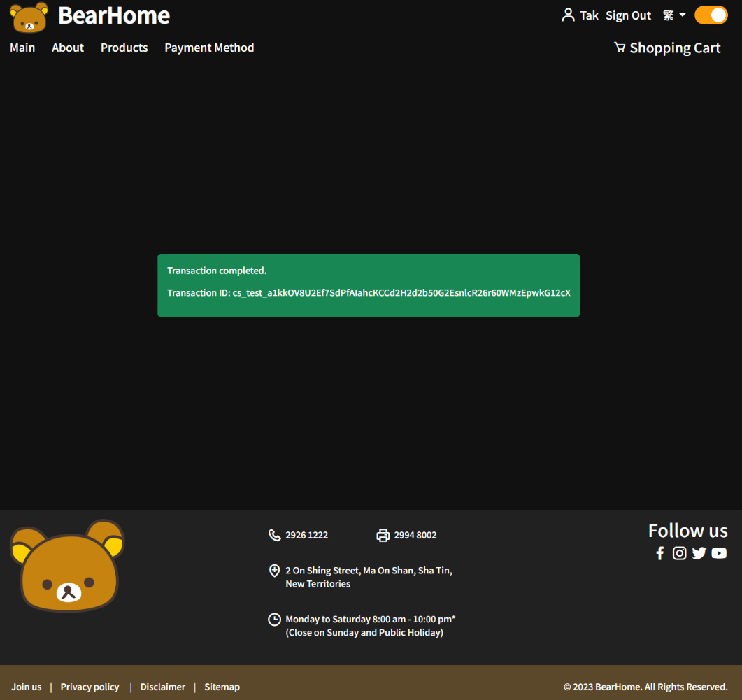Viewport: 742px width, 700px height.
Task: Click the Sign Out link
Action: [x=627, y=15]
